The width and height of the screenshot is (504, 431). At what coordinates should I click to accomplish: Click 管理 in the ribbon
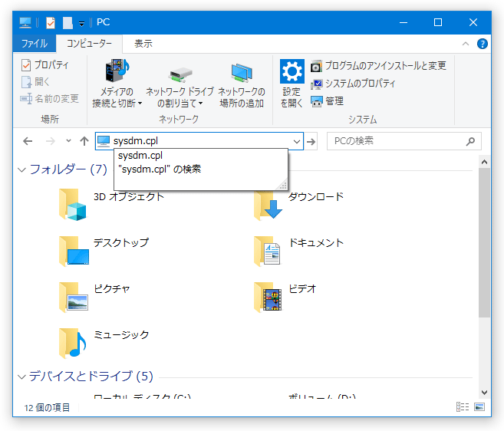click(x=327, y=101)
